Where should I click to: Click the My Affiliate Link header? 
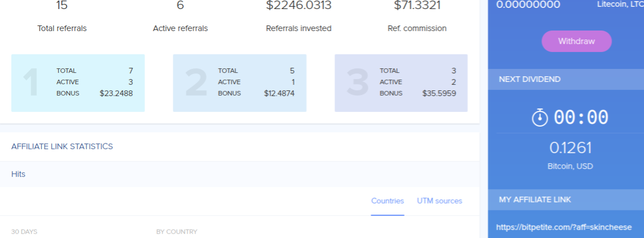coord(566,200)
